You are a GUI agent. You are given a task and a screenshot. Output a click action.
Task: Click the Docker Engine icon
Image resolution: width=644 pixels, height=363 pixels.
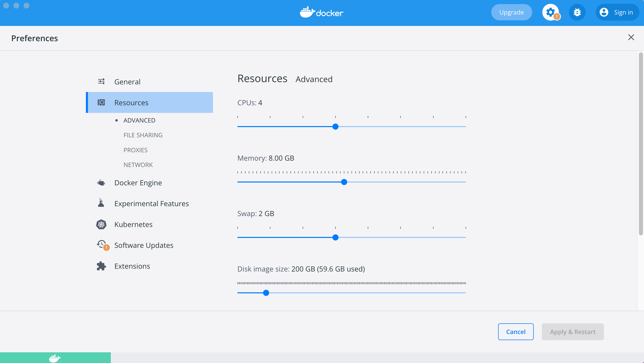(x=101, y=183)
